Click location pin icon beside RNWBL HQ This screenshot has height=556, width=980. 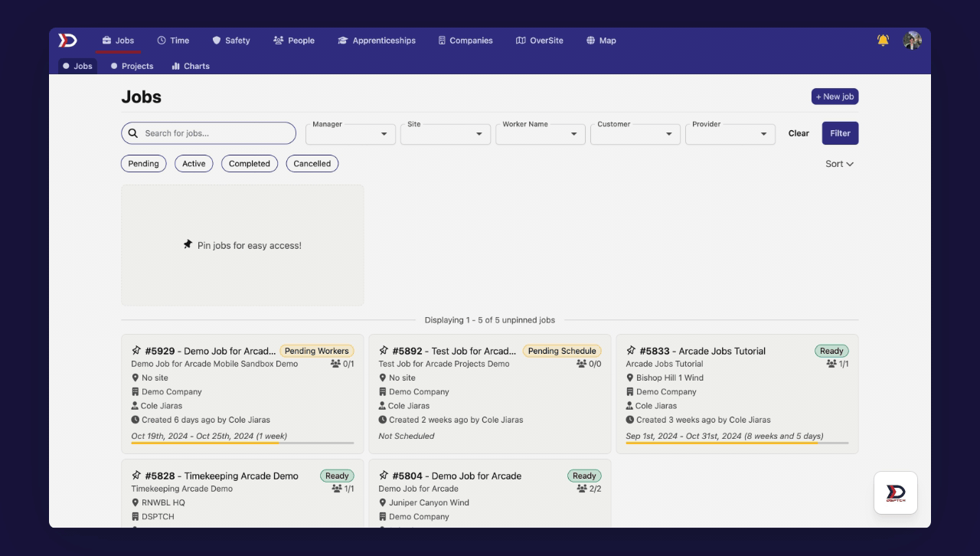(x=136, y=502)
